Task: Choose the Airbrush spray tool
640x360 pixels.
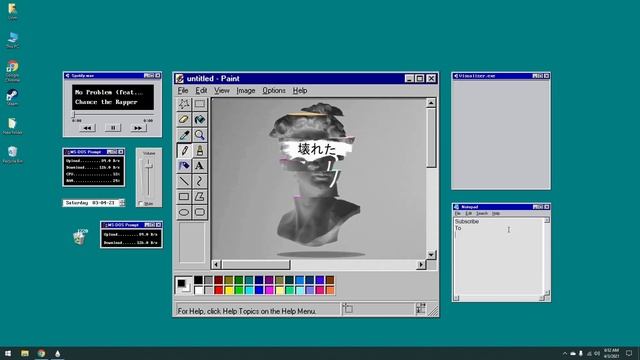Action: click(184, 166)
